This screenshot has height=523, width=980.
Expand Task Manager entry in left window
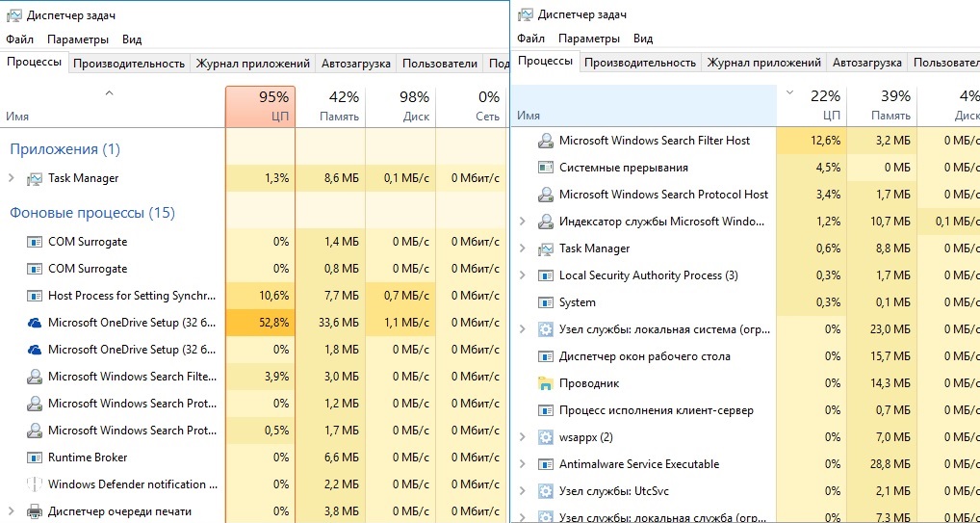[x=11, y=178]
